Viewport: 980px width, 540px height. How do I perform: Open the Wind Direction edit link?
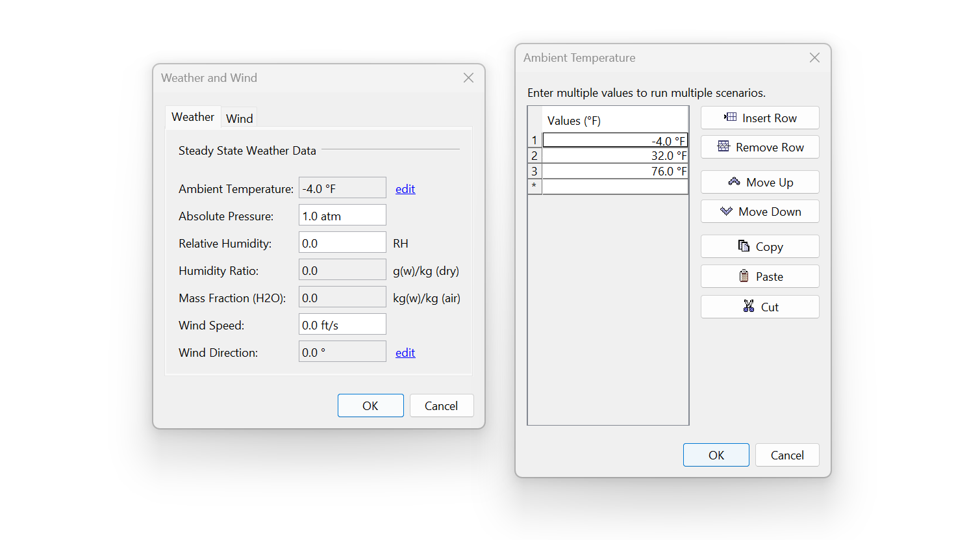point(405,353)
